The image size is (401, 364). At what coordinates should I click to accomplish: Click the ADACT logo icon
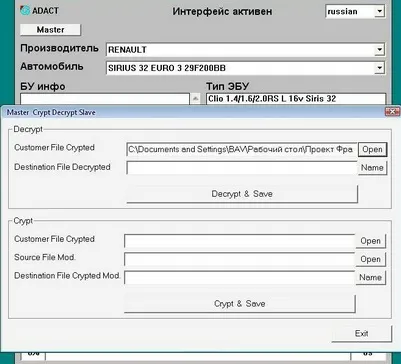coord(25,10)
